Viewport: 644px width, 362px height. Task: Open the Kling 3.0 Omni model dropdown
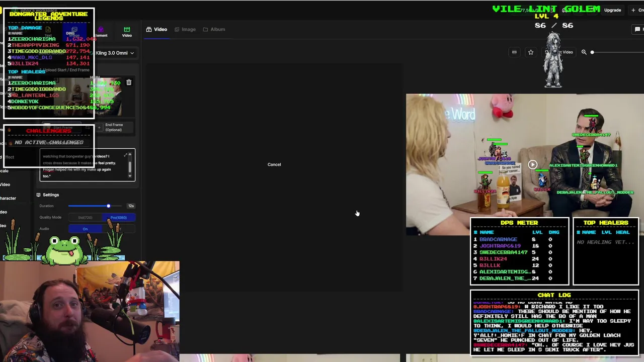(115, 53)
